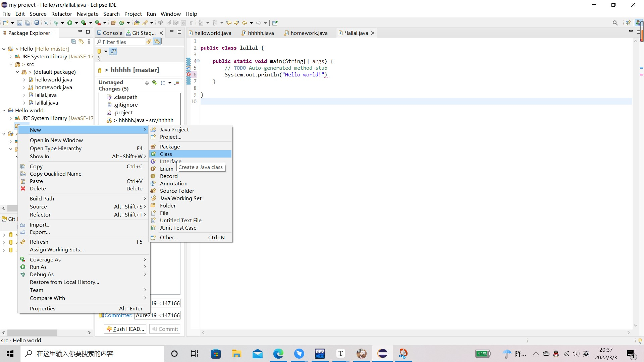Click Other... in the New submenu
This screenshot has height=362, width=644.
click(191, 237)
